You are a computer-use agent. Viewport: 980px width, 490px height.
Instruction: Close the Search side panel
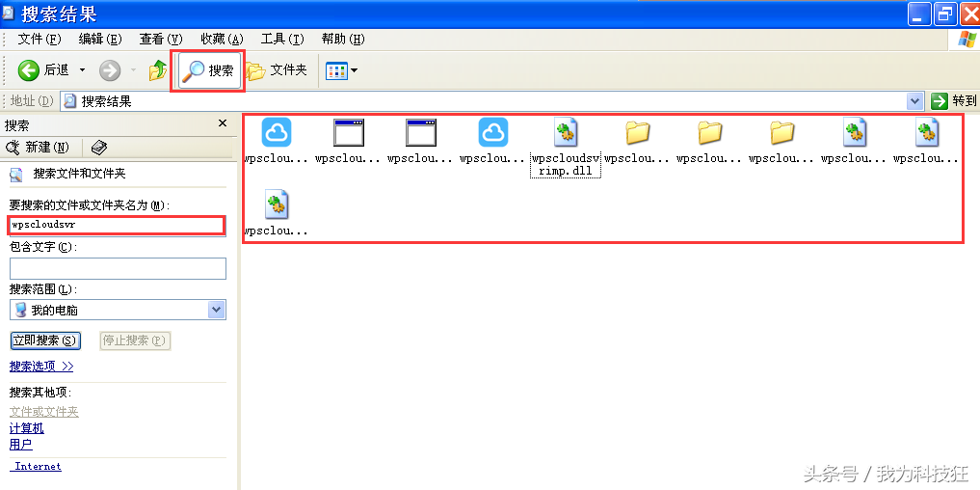pos(222,123)
